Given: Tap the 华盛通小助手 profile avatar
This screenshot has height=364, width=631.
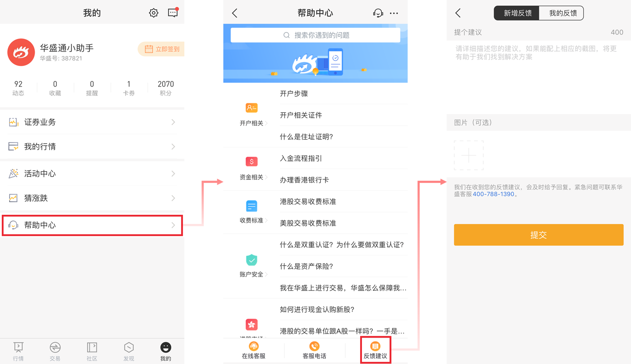Looking at the screenshot, I should [21, 52].
